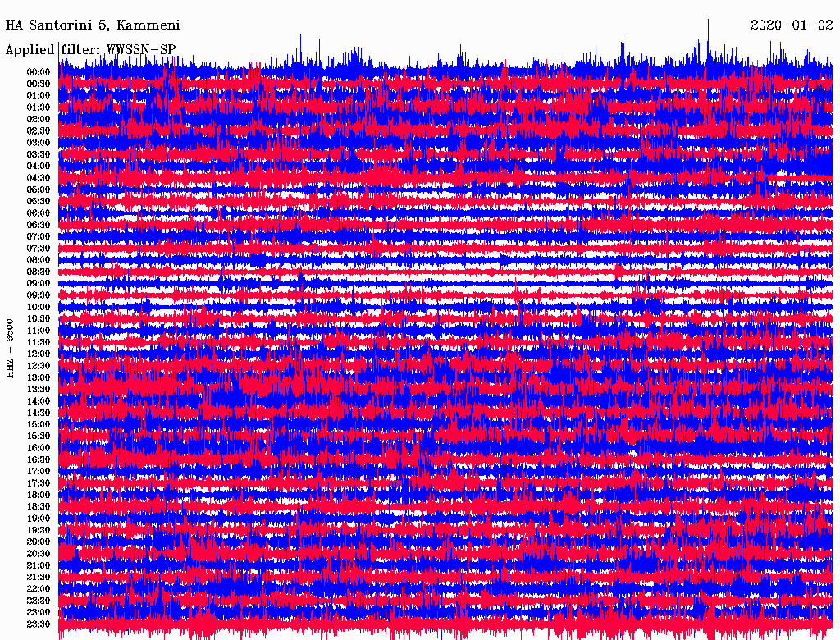Select the 19:00 time label

point(39,519)
